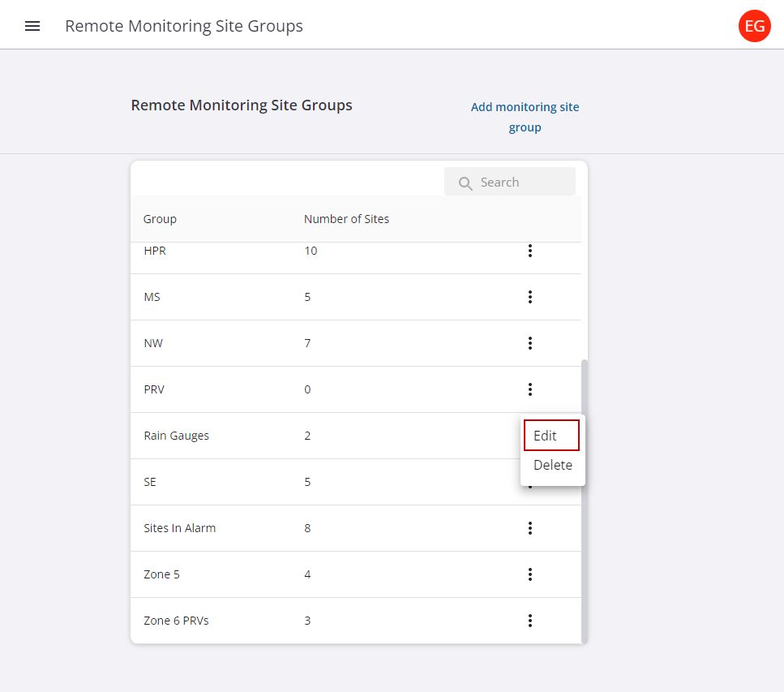This screenshot has height=692, width=784.
Task: Open the three-dot menu for Sites In Alarm
Action: coord(529,528)
